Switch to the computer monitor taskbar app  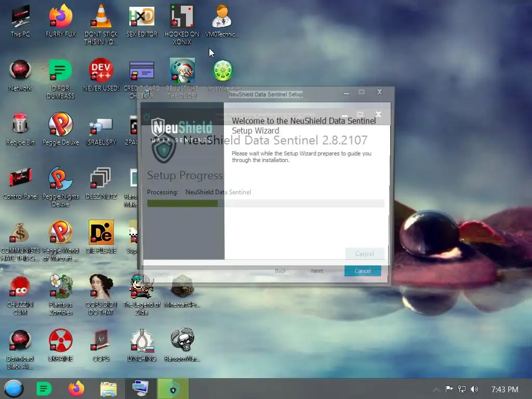click(x=141, y=389)
